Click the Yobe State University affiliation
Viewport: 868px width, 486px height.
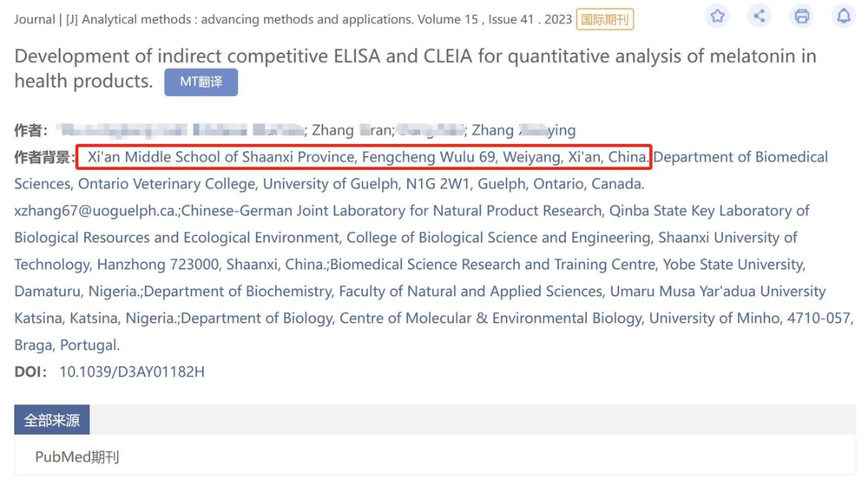[x=733, y=265]
